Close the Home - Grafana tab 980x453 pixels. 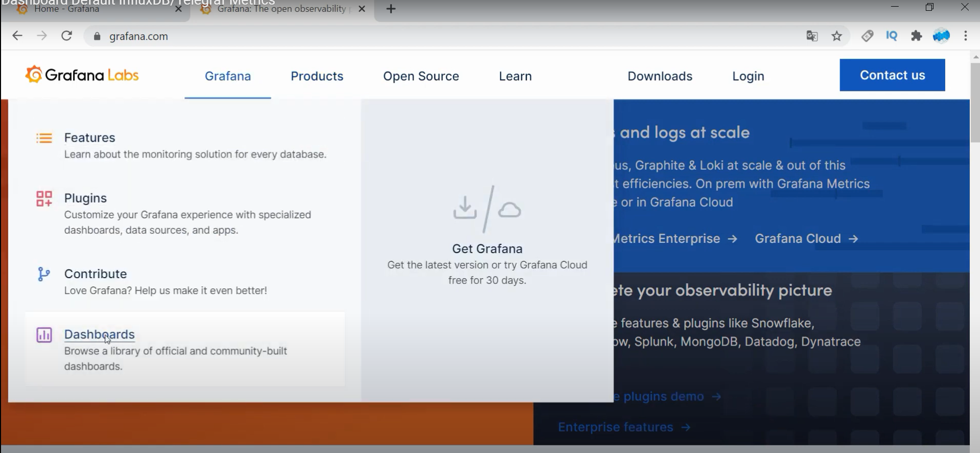pyautogui.click(x=178, y=9)
